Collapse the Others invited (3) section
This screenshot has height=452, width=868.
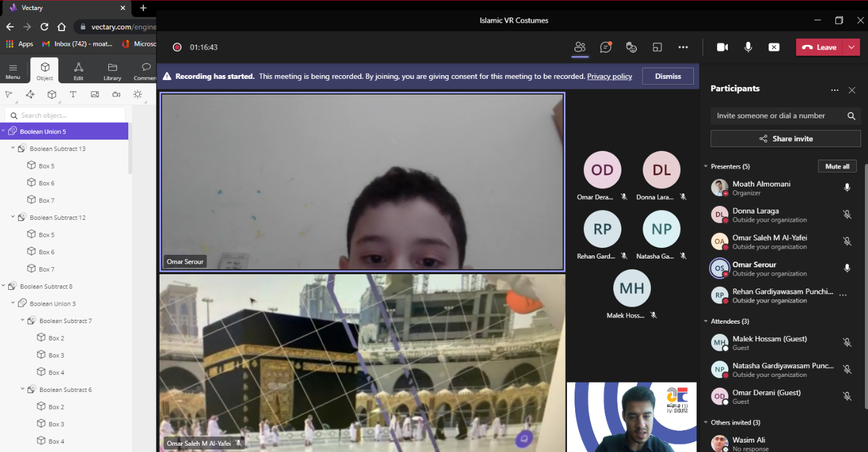706,423
